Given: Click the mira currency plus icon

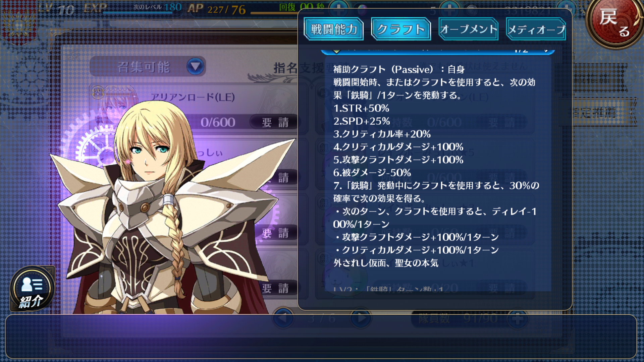Looking at the screenshot, I should (567, 8).
